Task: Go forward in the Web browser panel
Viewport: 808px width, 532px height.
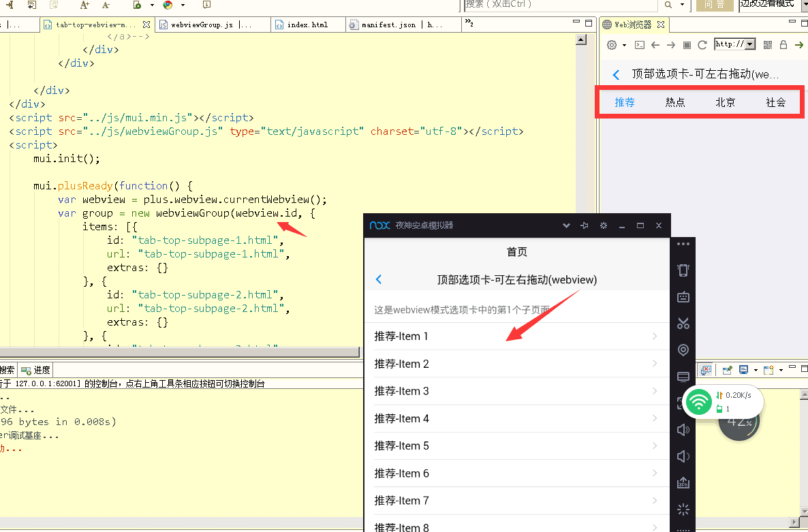Action: [671, 45]
